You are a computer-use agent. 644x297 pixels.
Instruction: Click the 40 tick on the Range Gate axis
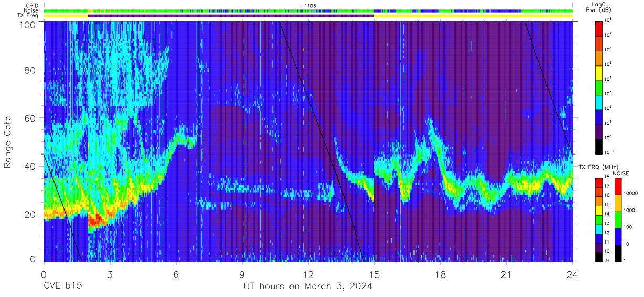coord(31,166)
